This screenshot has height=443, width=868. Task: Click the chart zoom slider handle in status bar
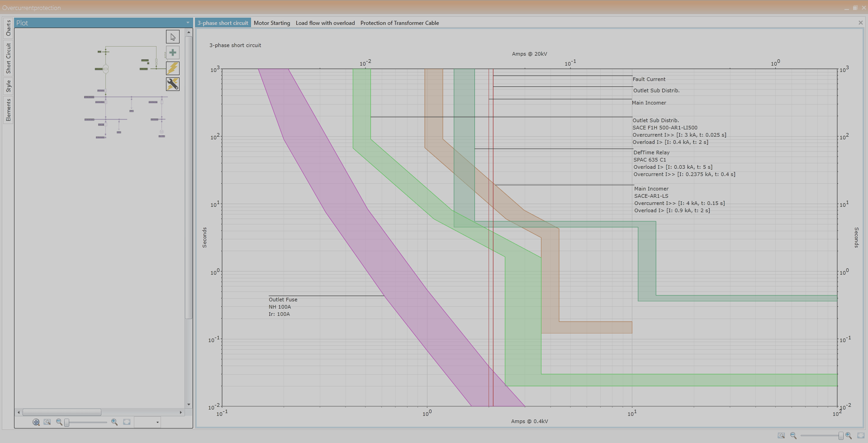coord(841,435)
